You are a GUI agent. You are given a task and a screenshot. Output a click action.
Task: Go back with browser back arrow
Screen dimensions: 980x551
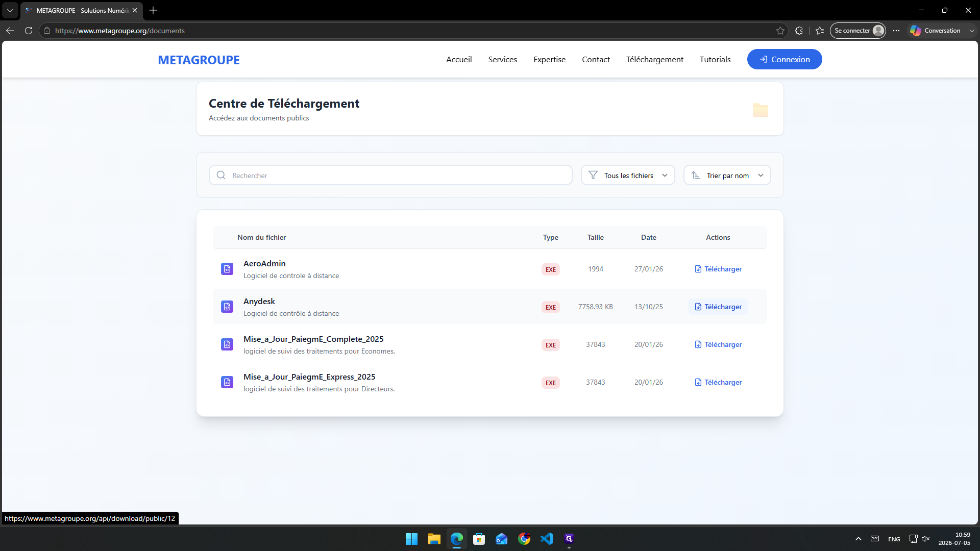(10, 31)
